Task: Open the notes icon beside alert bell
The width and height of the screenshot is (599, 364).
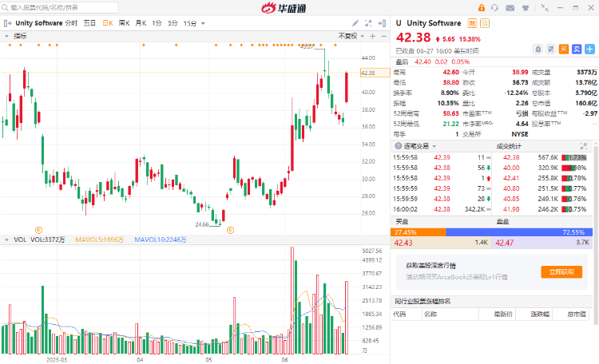Action: 551,49
